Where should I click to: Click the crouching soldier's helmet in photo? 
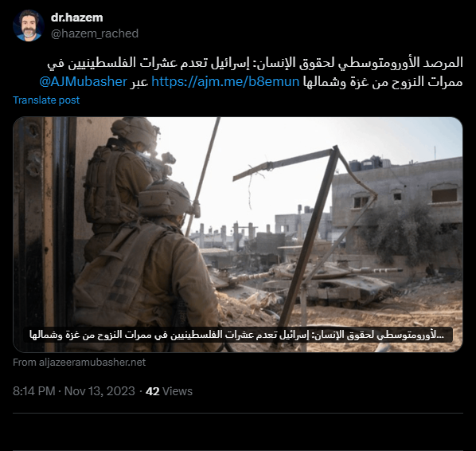pyautogui.click(x=166, y=198)
